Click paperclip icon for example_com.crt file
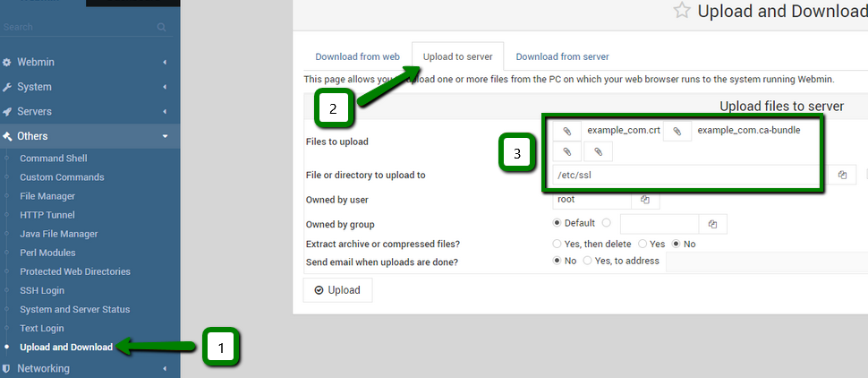 click(x=566, y=131)
